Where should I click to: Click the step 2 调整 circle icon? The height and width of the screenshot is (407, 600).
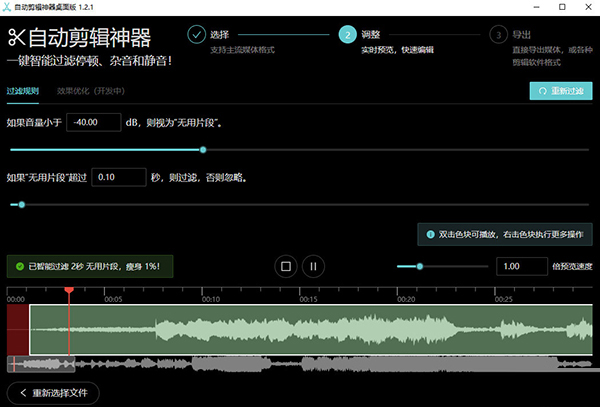click(348, 35)
